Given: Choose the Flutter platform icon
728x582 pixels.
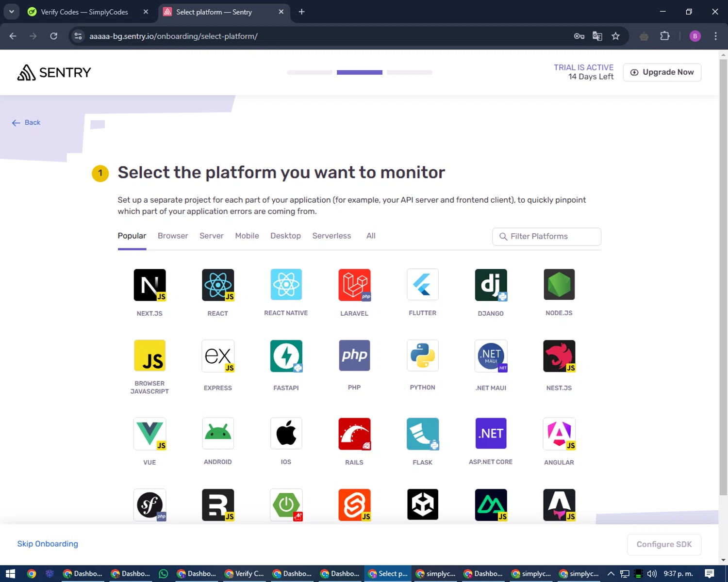Looking at the screenshot, I should [423, 284].
